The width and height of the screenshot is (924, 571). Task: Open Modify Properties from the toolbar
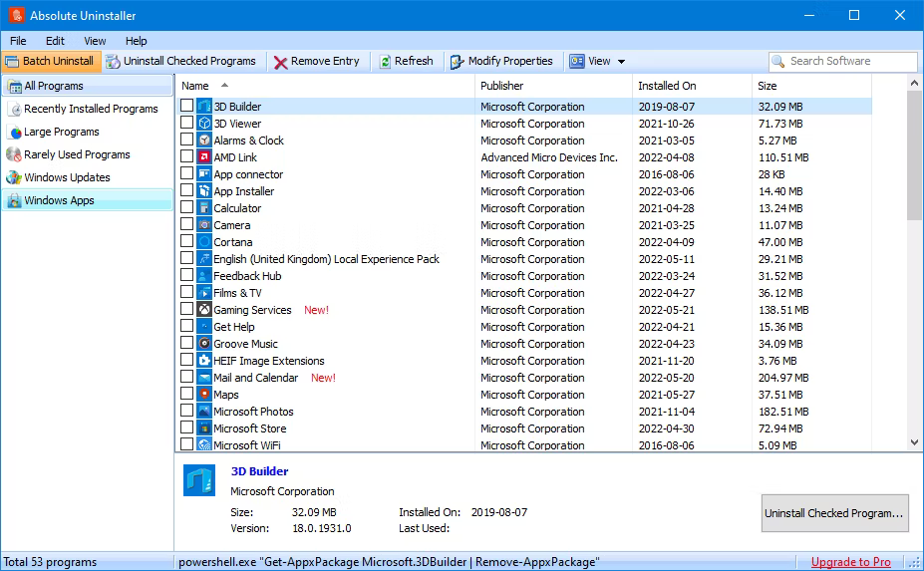[x=501, y=61]
